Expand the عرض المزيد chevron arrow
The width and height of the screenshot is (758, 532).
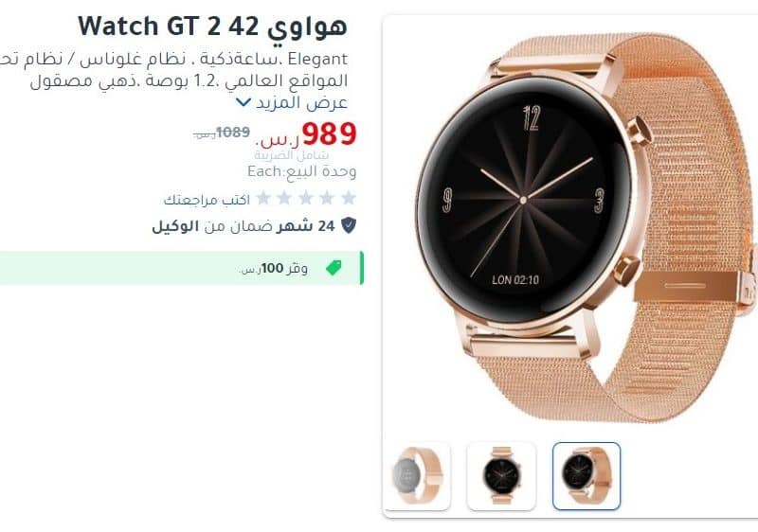[x=243, y=103]
